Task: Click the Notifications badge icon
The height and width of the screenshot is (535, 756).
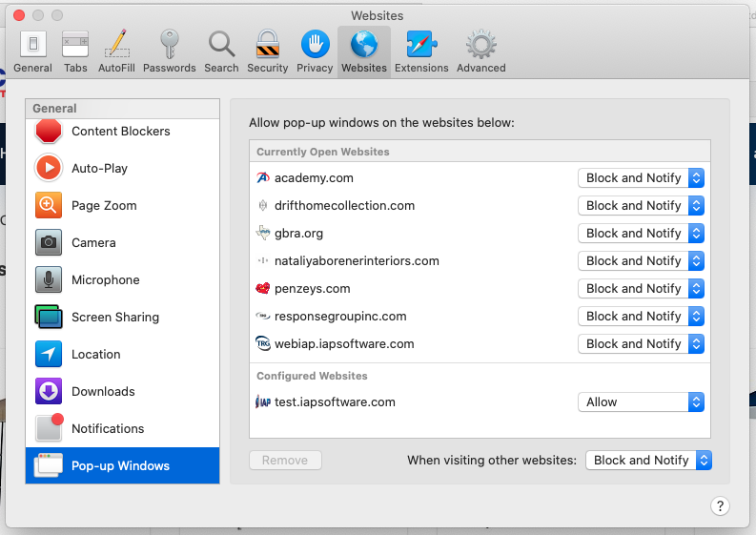Action: 50,427
